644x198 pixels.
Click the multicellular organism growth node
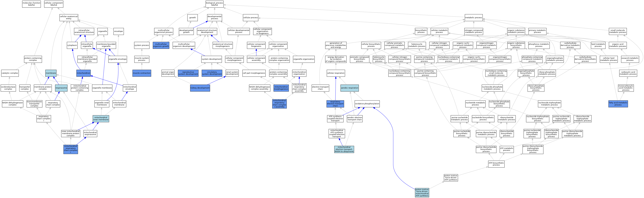click(161, 45)
